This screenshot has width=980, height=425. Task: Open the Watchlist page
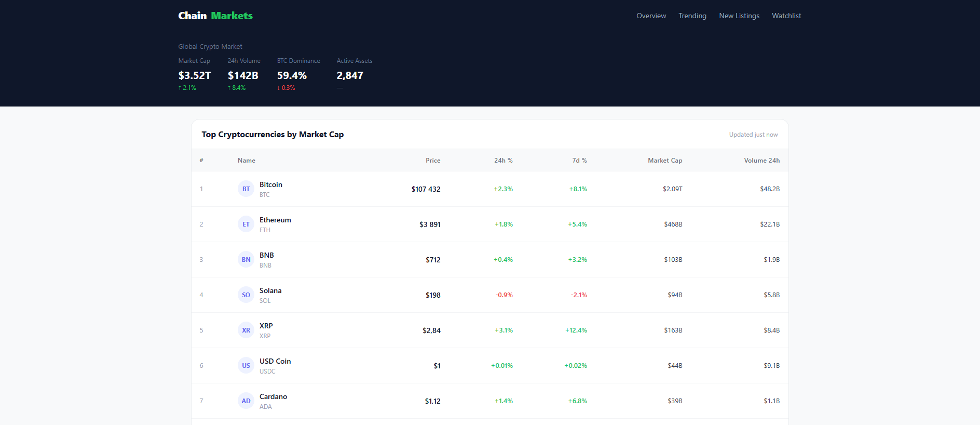click(x=786, y=16)
